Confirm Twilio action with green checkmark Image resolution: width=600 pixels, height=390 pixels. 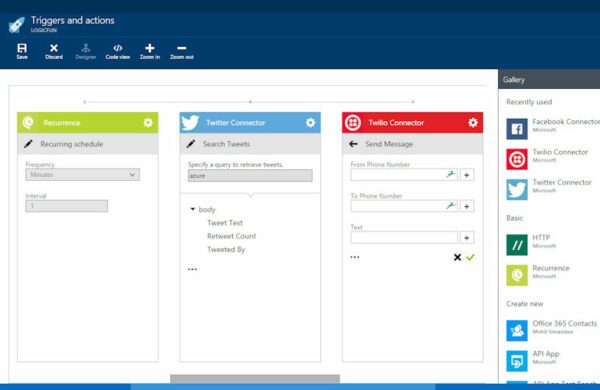pyautogui.click(x=470, y=257)
